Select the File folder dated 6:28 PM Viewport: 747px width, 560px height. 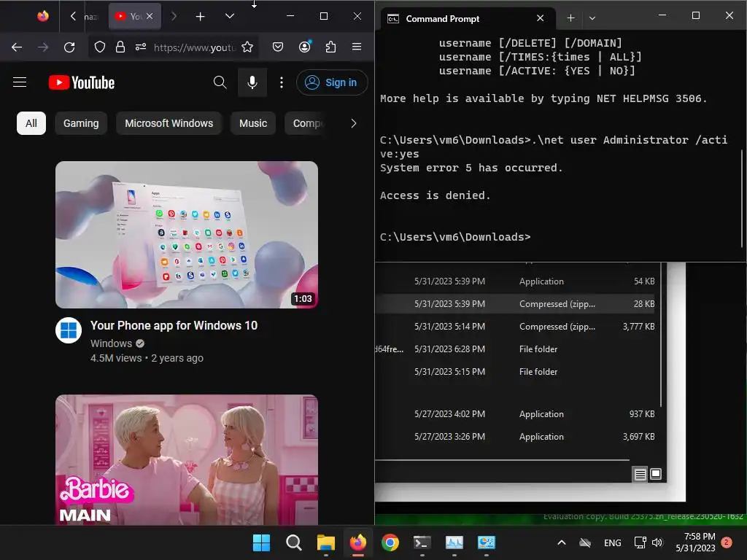(x=514, y=349)
